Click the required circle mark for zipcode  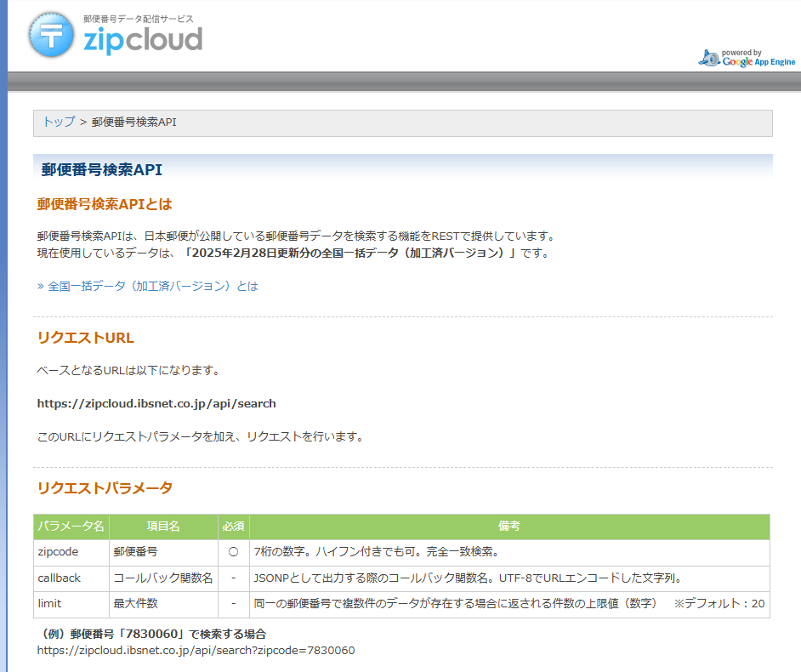pos(234,552)
